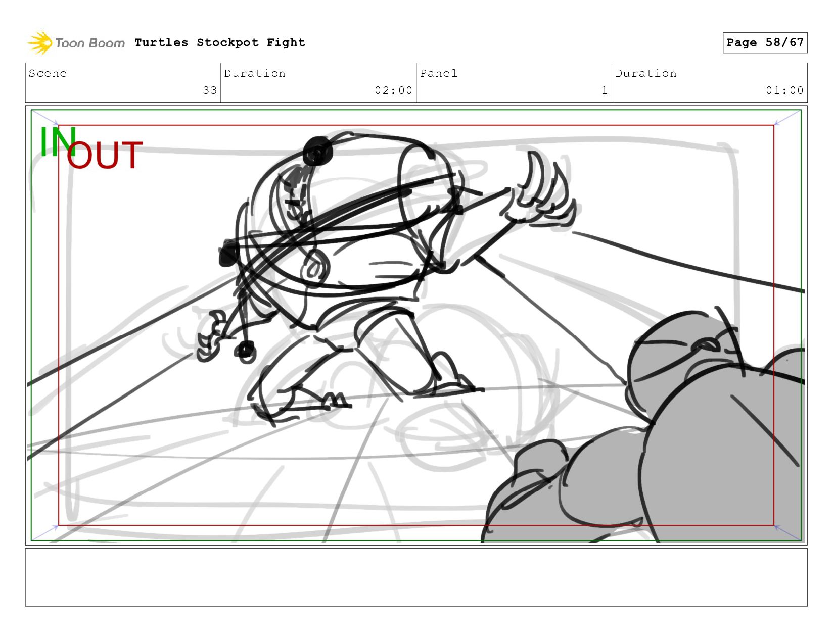The height and width of the screenshot is (644, 834).
Task: Click the 'Scene' header label
Action: click(48, 73)
